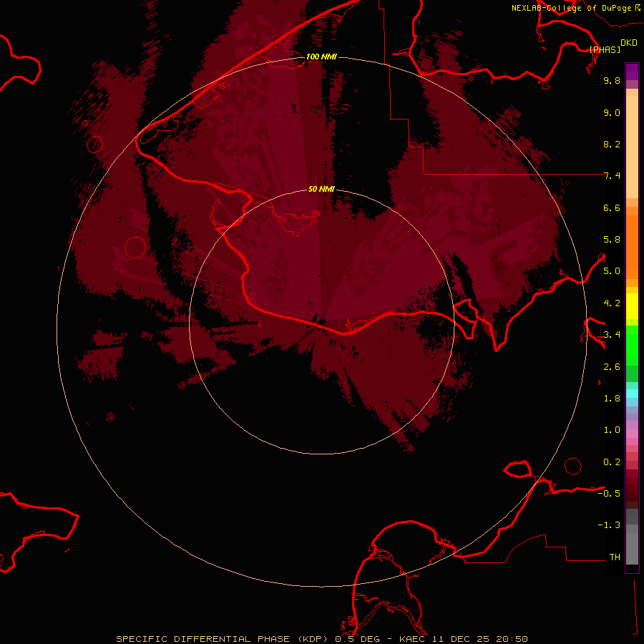
Task: Select the 5.0 legend value
Action: (612, 271)
